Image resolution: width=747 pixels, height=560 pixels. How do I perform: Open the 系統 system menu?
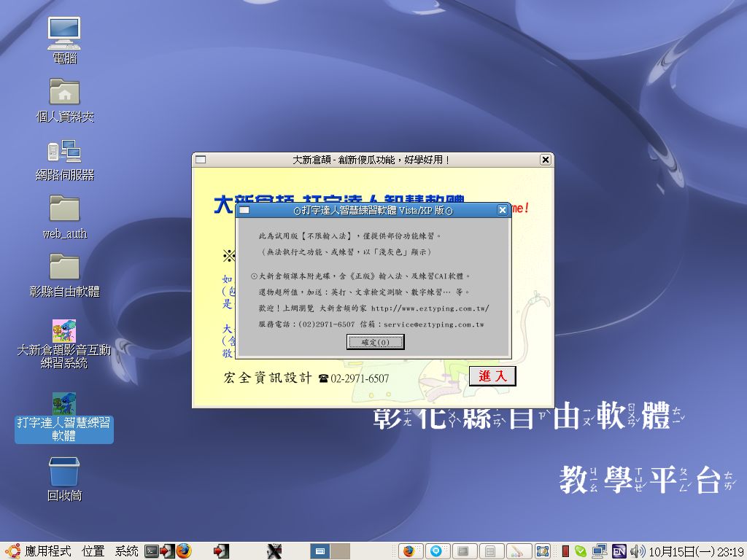(x=126, y=551)
